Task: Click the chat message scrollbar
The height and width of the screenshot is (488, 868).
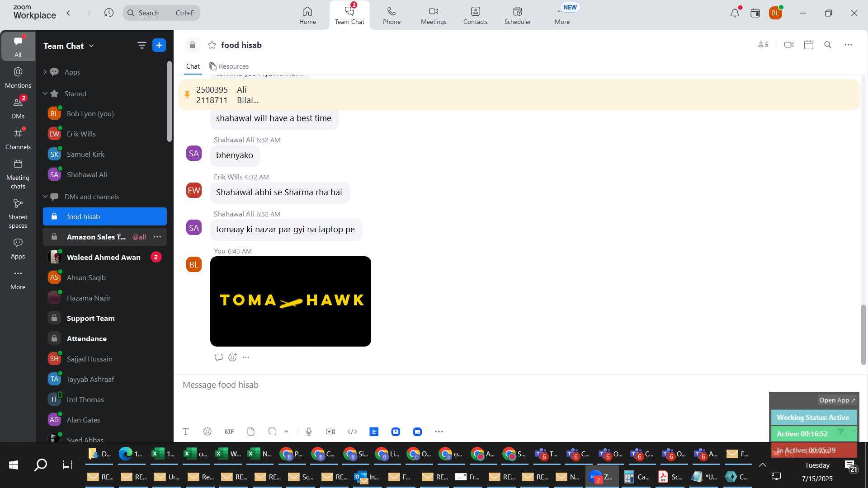Action: click(863, 334)
